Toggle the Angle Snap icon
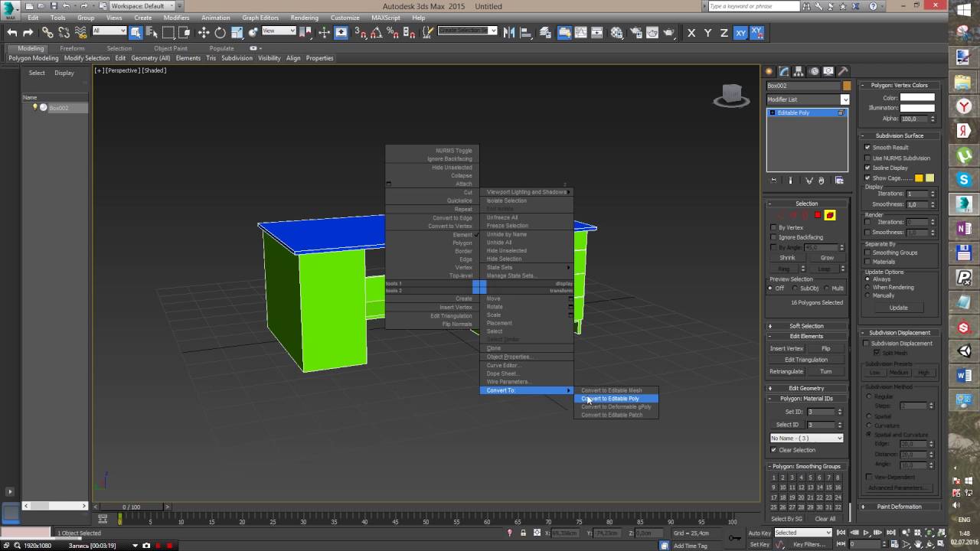The height and width of the screenshot is (551, 980). tap(376, 32)
